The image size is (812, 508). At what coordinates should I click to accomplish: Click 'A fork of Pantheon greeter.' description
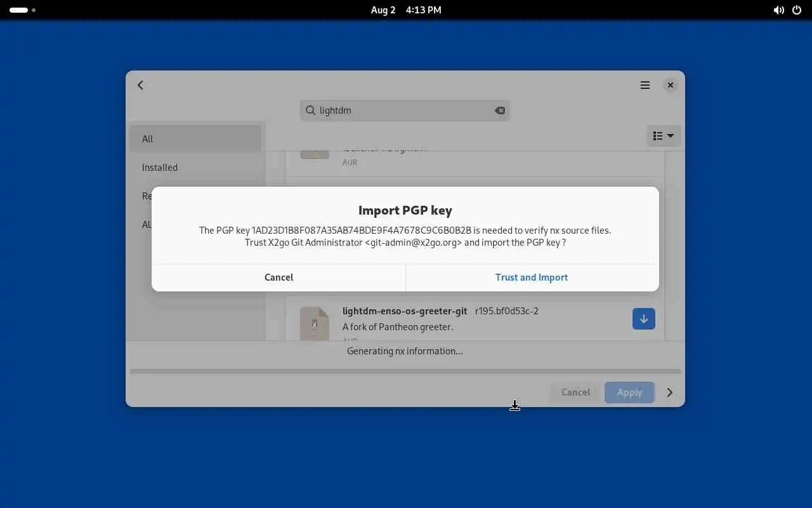398,327
